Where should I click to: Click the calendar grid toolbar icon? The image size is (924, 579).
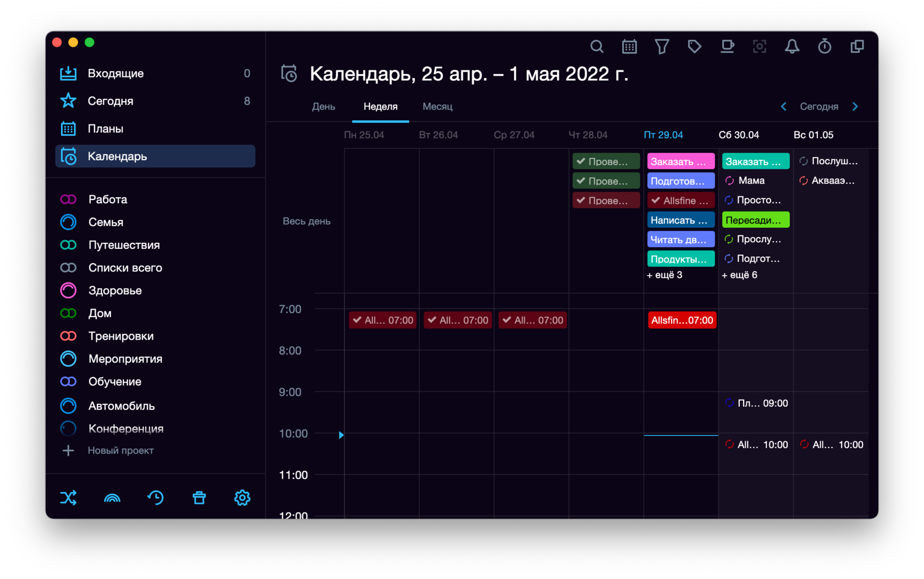pyautogui.click(x=629, y=47)
